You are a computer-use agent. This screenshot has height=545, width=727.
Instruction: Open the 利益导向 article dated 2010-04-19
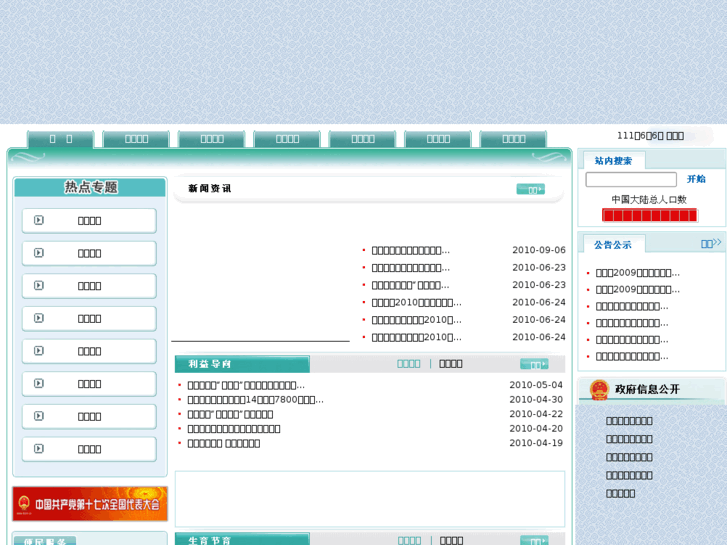tap(223, 443)
